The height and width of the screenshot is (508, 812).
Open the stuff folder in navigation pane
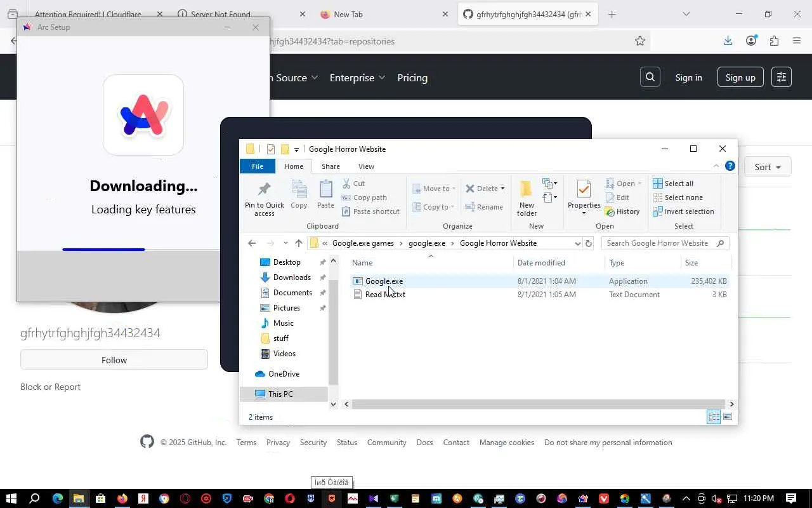coord(280,338)
